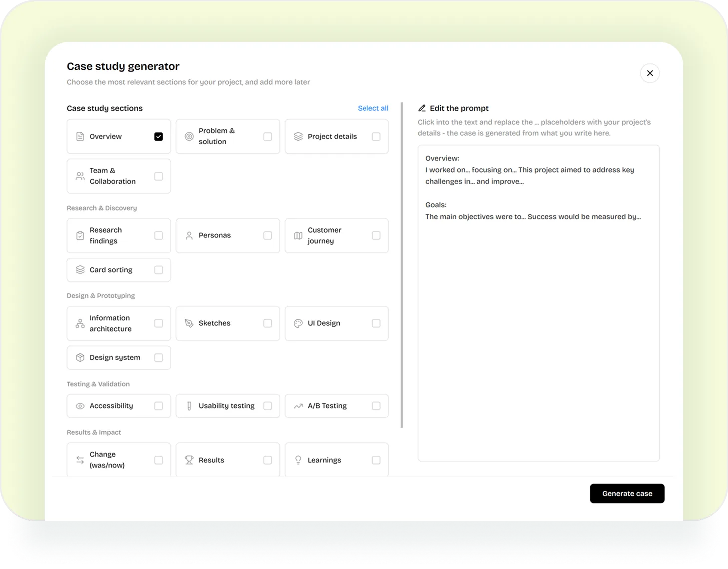Enable the Information architecture checkbox
This screenshot has width=728, height=569.
click(x=159, y=323)
